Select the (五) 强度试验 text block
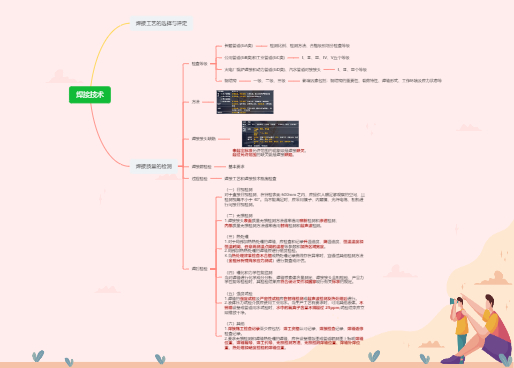 294,303
